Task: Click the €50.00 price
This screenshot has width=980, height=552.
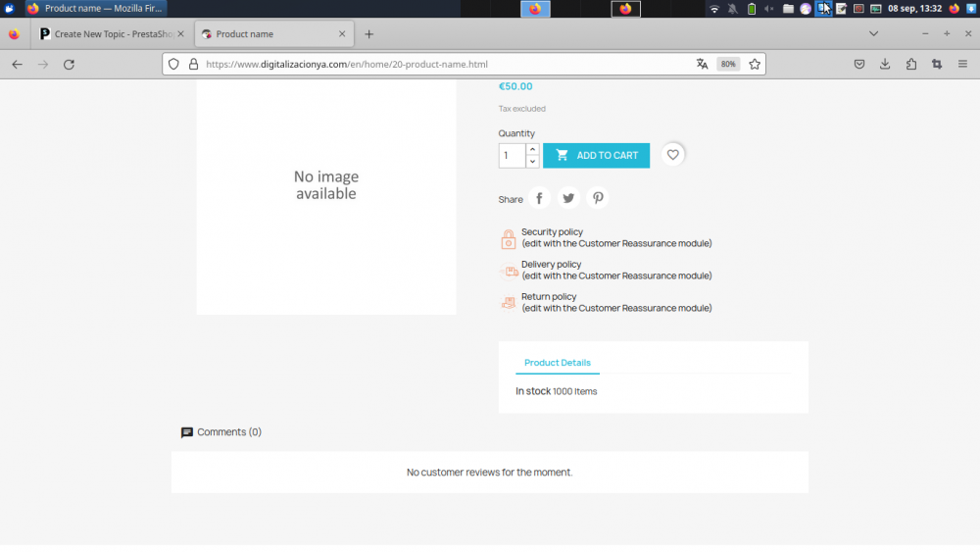Action: [515, 86]
